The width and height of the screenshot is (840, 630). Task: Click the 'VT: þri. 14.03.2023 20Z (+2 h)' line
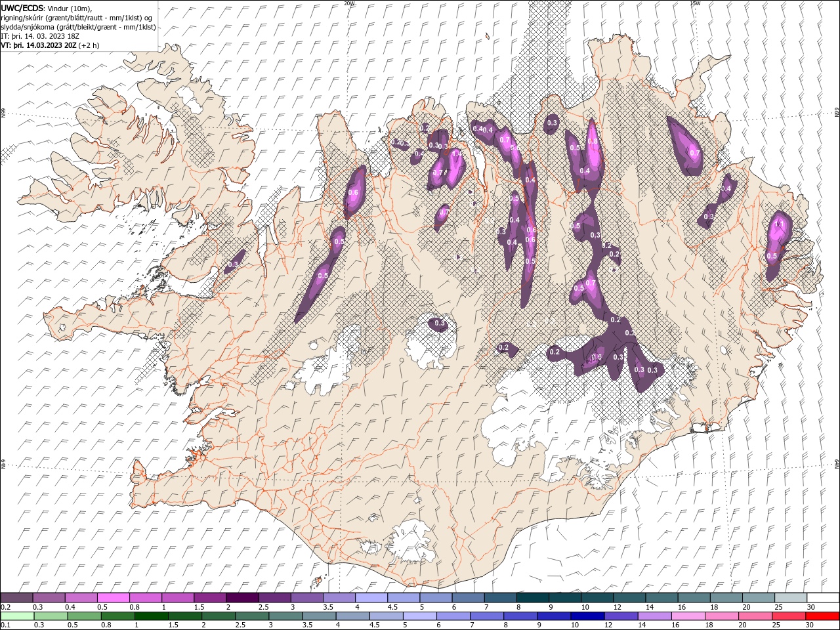(51, 45)
